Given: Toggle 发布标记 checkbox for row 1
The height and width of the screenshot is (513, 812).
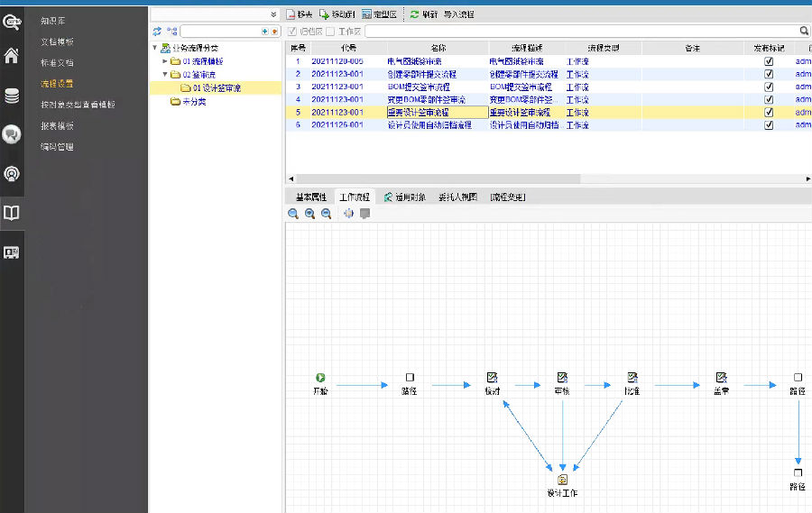Looking at the screenshot, I should point(769,61).
